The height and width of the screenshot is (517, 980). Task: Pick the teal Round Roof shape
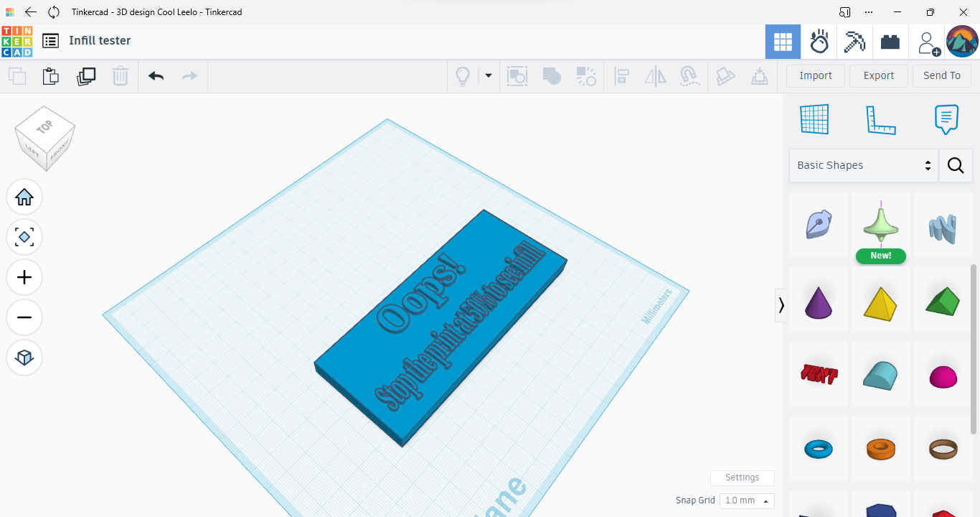pyautogui.click(x=881, y=374)
